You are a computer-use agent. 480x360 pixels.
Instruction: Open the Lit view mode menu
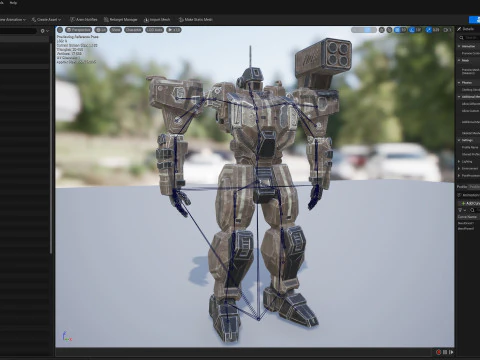pyautogui.click(x=101, y=30)
